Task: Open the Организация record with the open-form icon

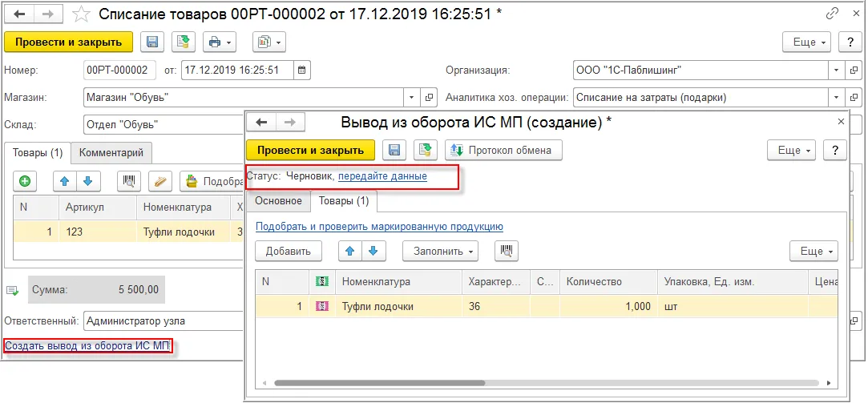Action: [x=854, y=71]
